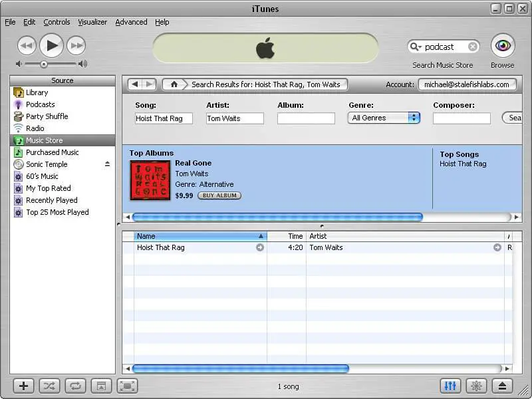The image size is (532, 399).
Task: Select the Hoist That Rag song row
Action: pos(317,247)
